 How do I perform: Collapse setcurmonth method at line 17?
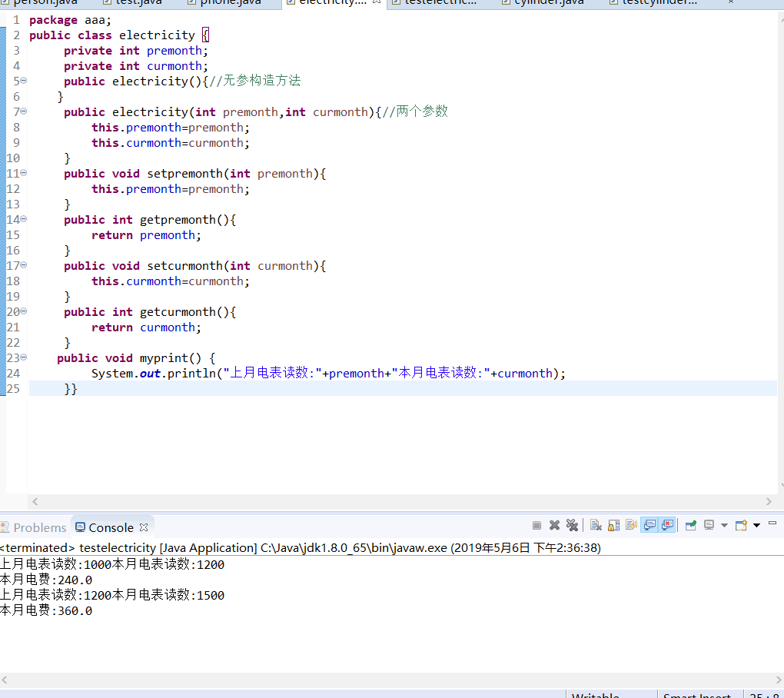[x=24, y=265]
